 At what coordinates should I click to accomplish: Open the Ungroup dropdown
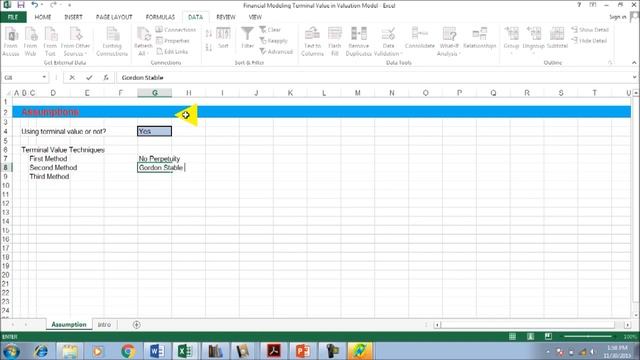pos(533,40)
